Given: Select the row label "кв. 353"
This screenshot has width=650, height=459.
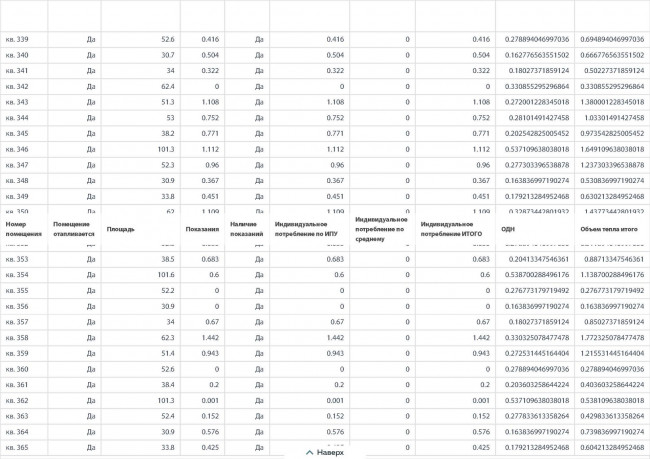Looking at the screenshot, I should click(x=17, y=259).
